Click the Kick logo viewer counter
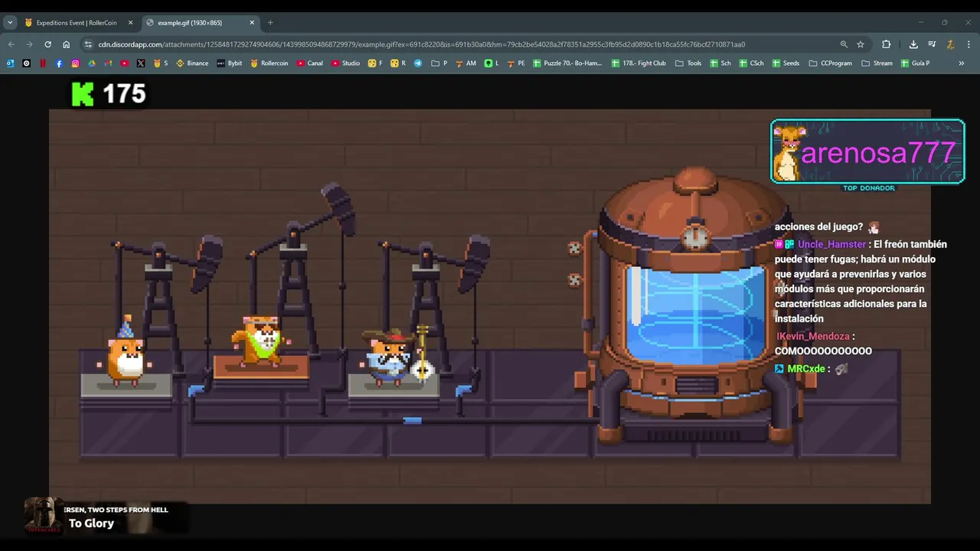Viewport: 980px width, 551px height. [108, 93]
